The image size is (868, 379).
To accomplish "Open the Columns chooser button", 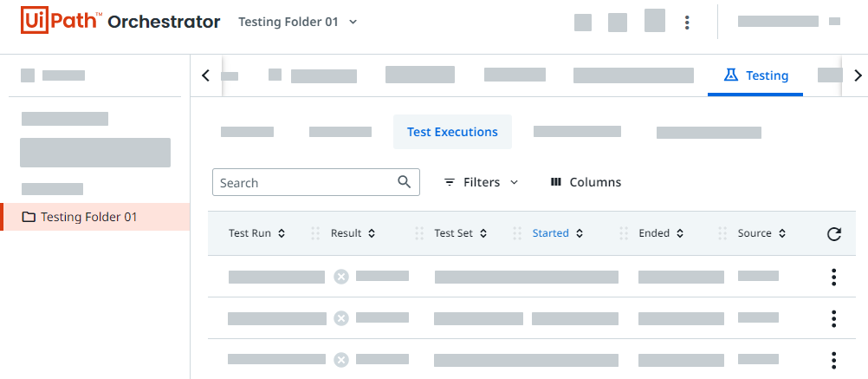I will click(586, 182).
